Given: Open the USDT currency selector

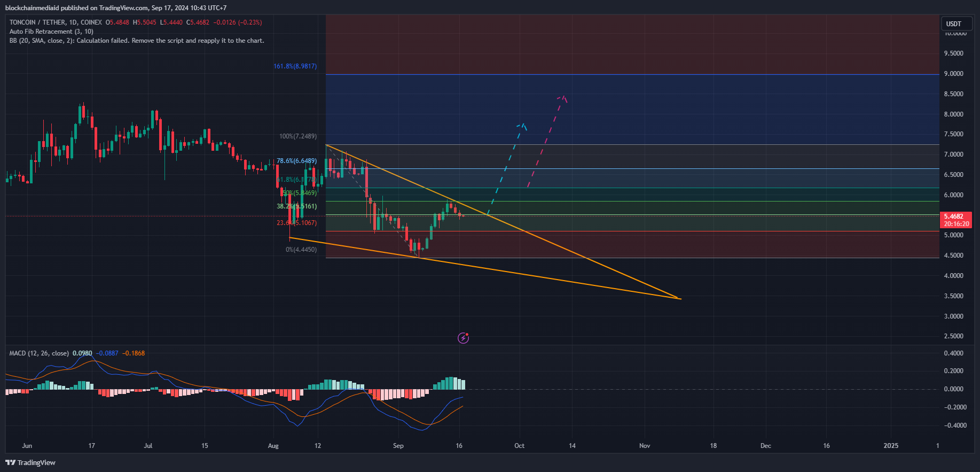Looking at the screenshot, I should tap(956, 24).
